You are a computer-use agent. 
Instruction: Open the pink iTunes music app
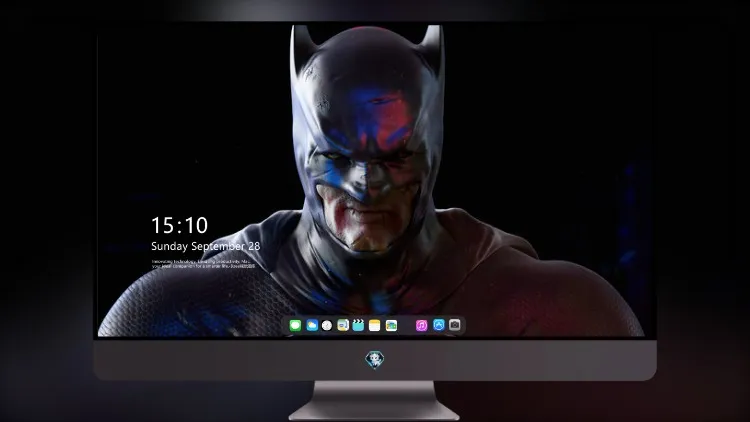421,325
